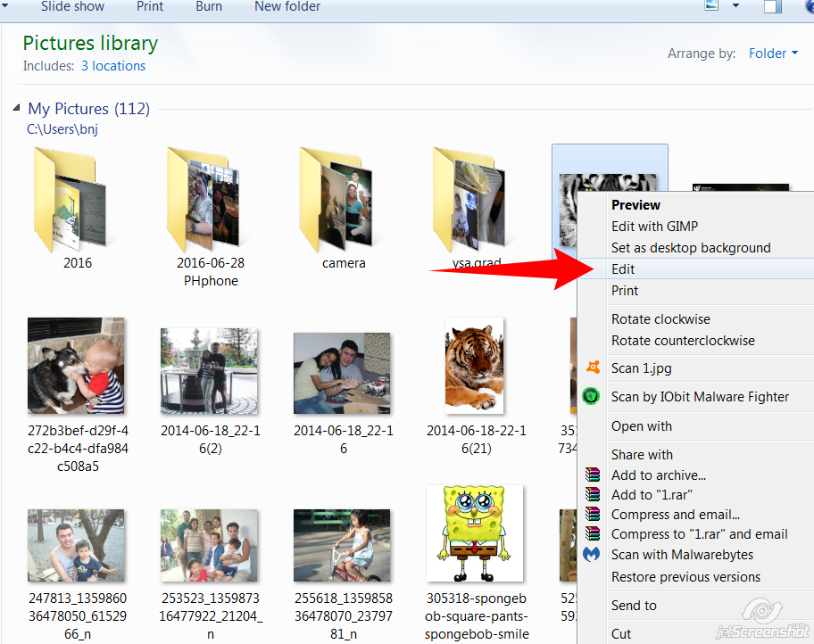
Task: Click the WinRAR icon beside Compress to "1.rar" and email
Action: coord(593,533)
